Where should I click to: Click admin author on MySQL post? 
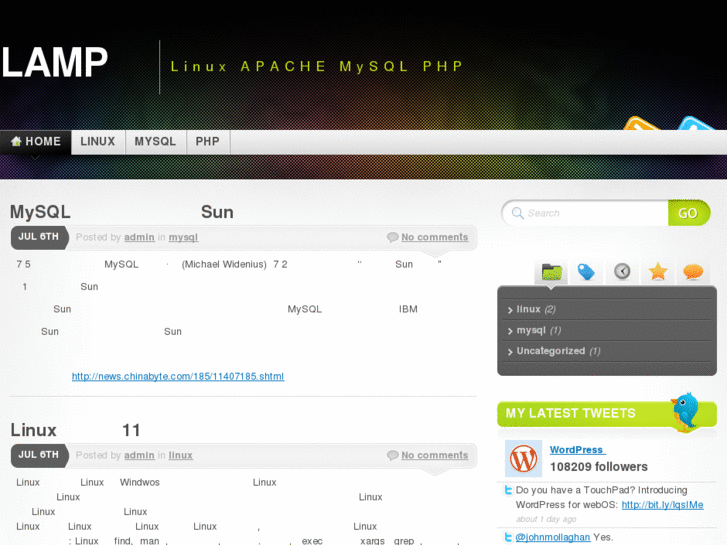point(139,237)
